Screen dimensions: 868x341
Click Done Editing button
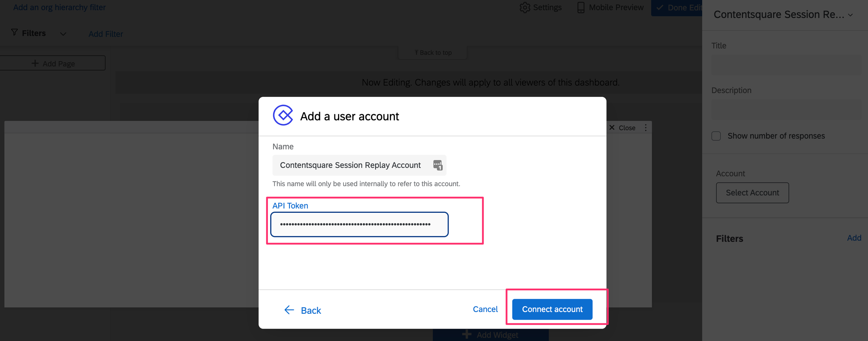[677, 8]
